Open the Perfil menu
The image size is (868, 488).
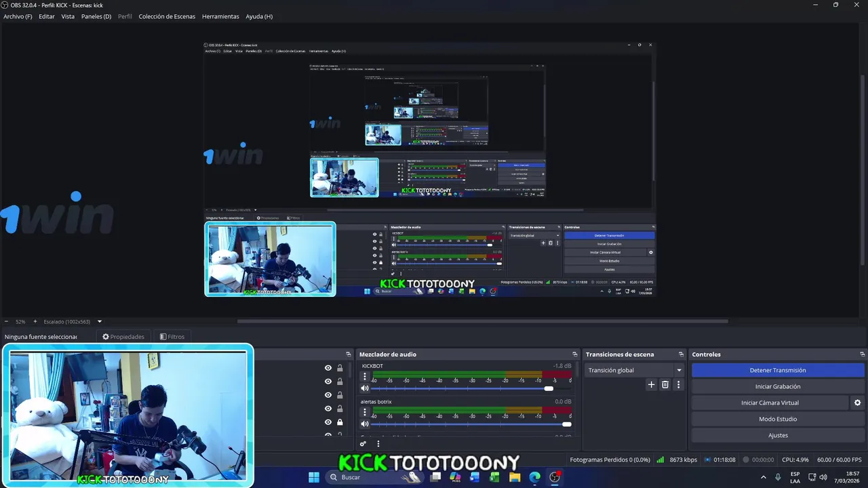pyautogui.click(x=125, y=16)
